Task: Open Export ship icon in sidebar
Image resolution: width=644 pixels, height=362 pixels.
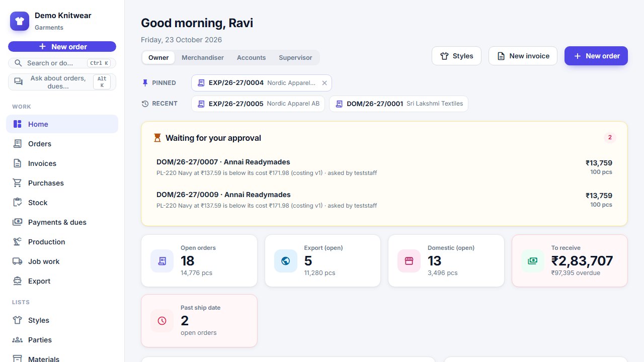Action: point(18,281)
